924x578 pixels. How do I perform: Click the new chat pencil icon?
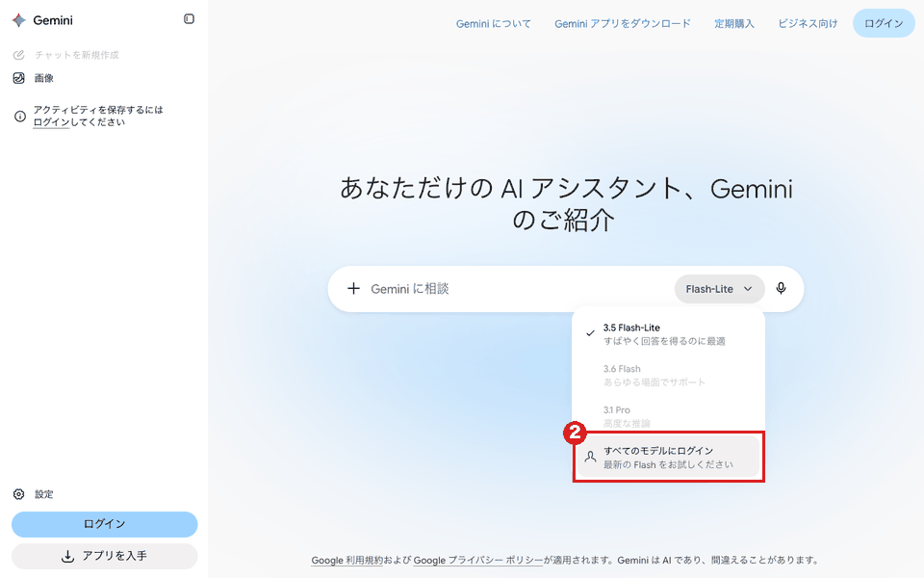click(x=19, y=55)
